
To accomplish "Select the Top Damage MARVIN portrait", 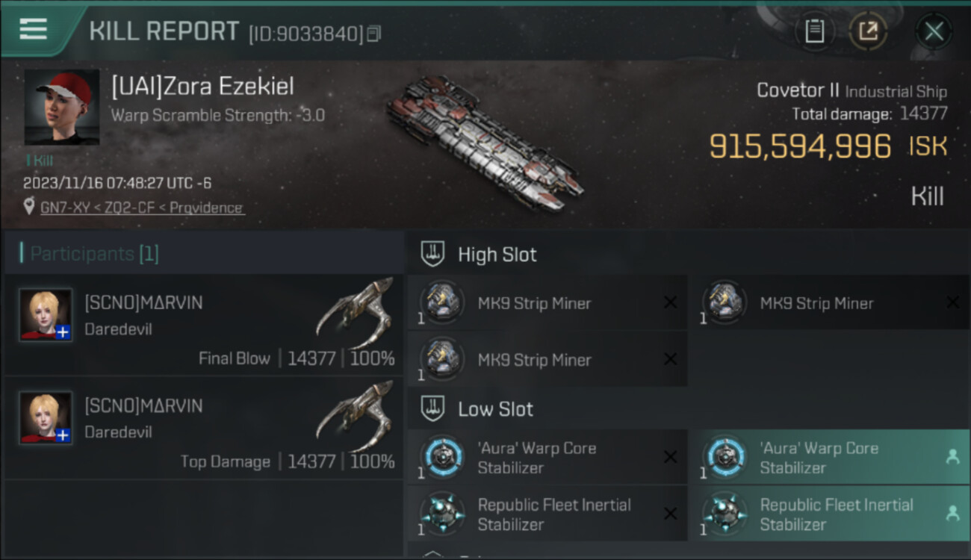I will (46, 417).
